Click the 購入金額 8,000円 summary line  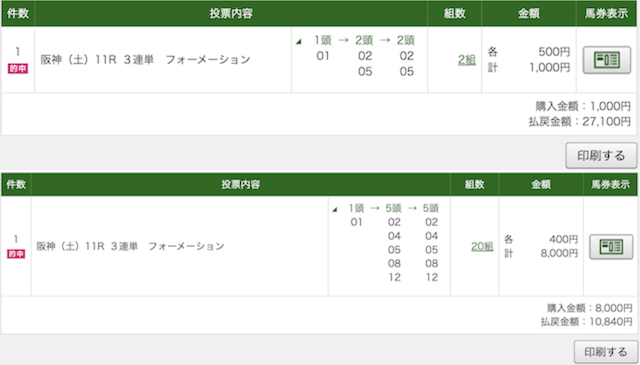(589, 308)
